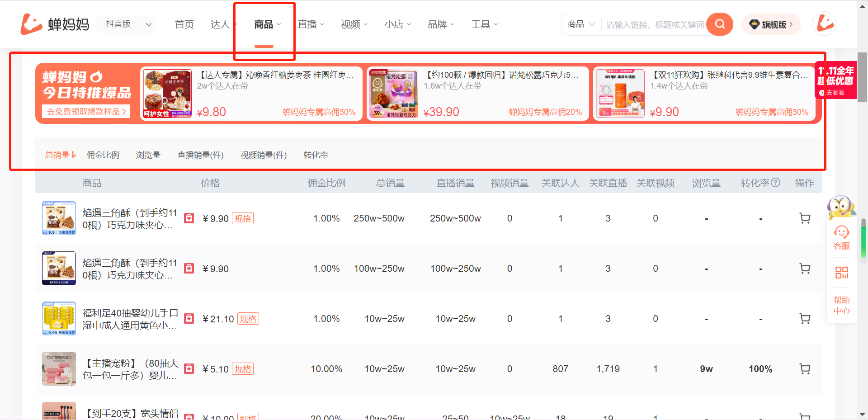Click Douyin icon beside 福利足40抽 product
The width and height of the screenshot is (868, 420).
(x=189, y=319)
